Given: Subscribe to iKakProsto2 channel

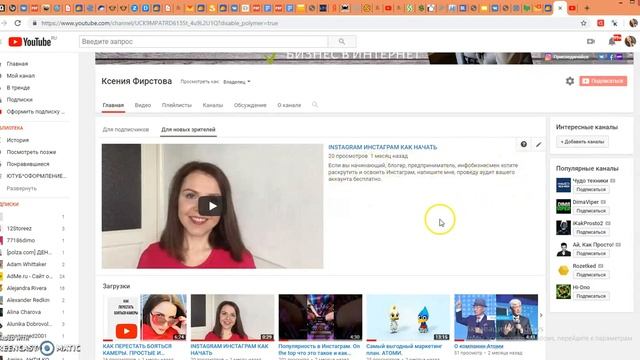Looking at the screenshot, I should tap(591, 232).
